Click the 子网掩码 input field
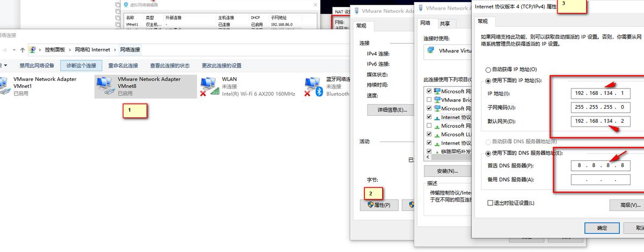 (x=601, y=107)
